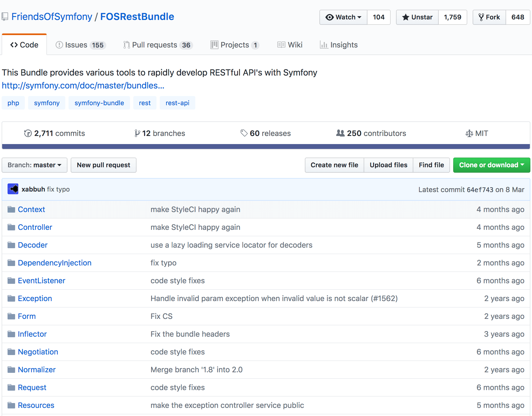This screenshot has width=532, height=416.
Task: Select the rest-api topic tag
Action: coord(178,103)
